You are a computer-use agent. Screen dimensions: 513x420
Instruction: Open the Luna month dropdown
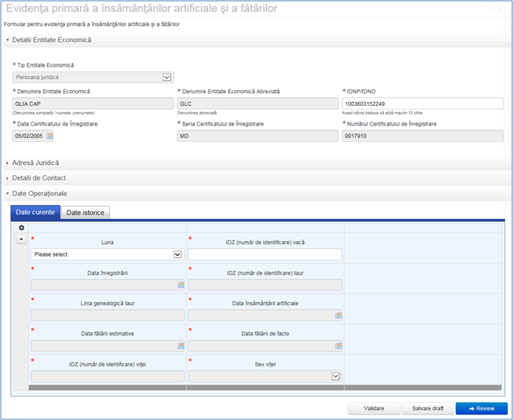pos(177,254)
